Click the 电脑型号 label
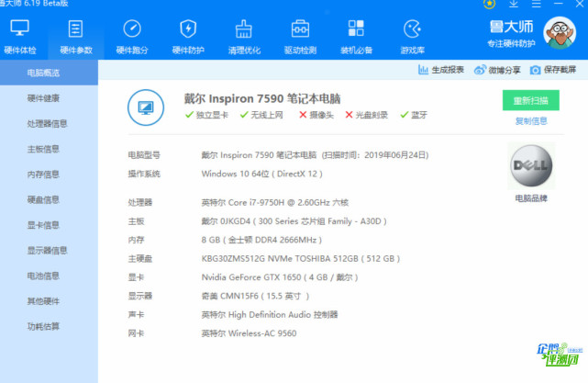588x383 pixels. pos(144,155)
